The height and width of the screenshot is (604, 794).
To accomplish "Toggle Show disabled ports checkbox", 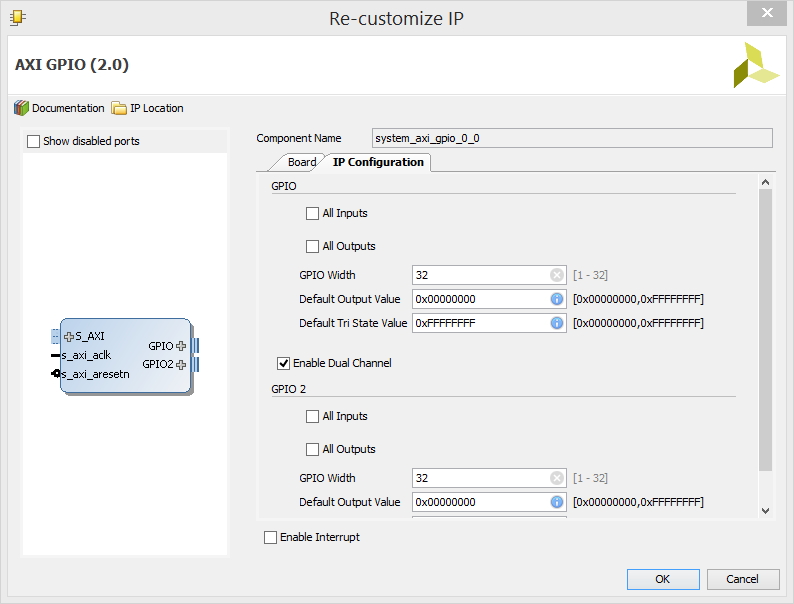I will (x=33, y=141).
